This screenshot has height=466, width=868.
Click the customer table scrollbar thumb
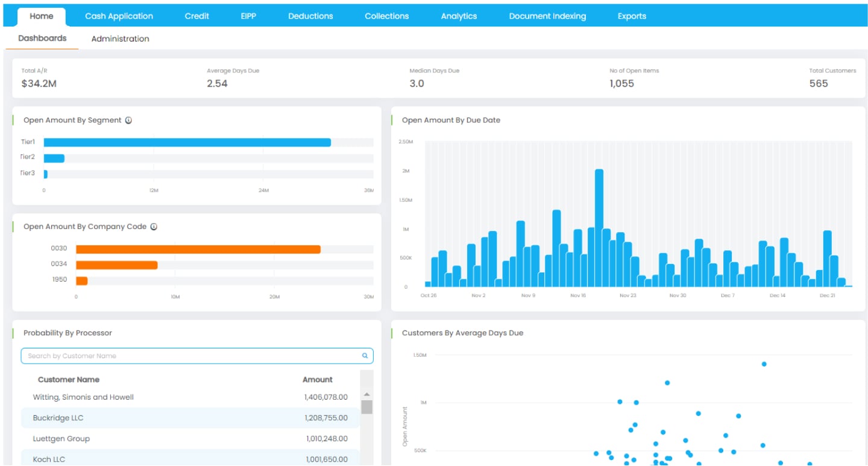(366, 407)
